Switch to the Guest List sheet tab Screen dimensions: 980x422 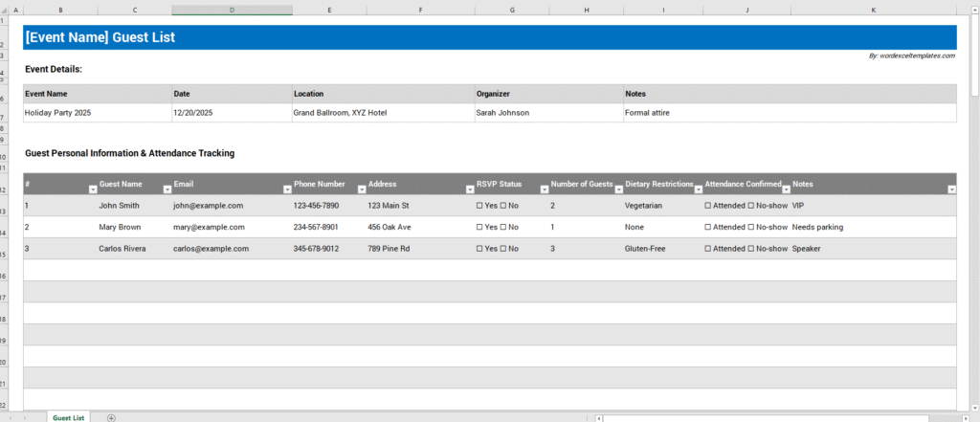pyautogui.click(x=69, y=417)
